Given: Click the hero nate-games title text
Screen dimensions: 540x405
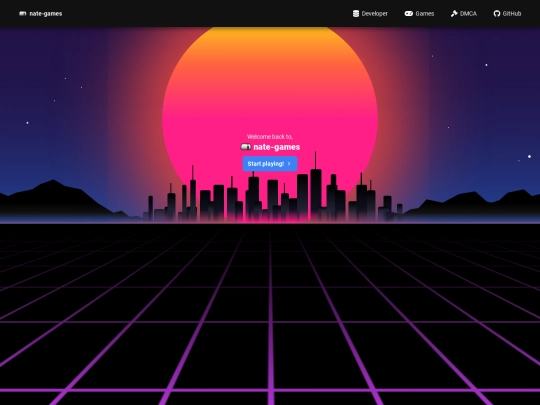Looking at the screenshot, I should tap(277, 147).
